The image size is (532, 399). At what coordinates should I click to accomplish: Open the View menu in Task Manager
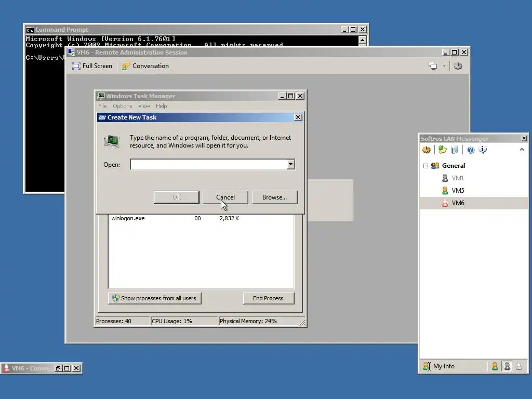click(x=144, y=106)
